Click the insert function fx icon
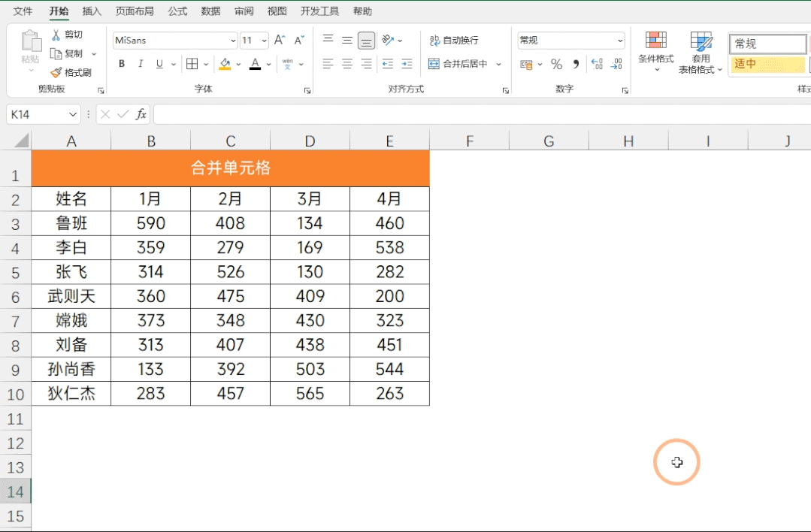This screenshot has height=532, width=811. 141,114
